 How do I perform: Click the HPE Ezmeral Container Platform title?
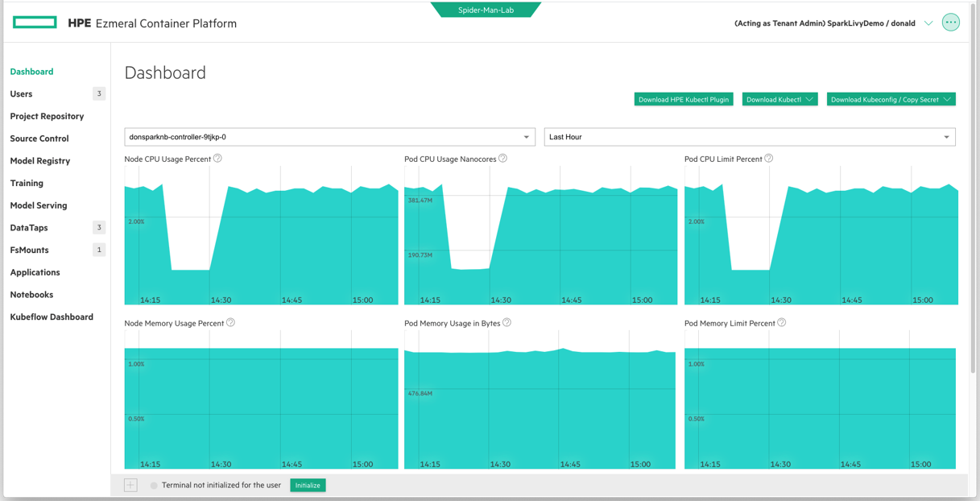152,23
